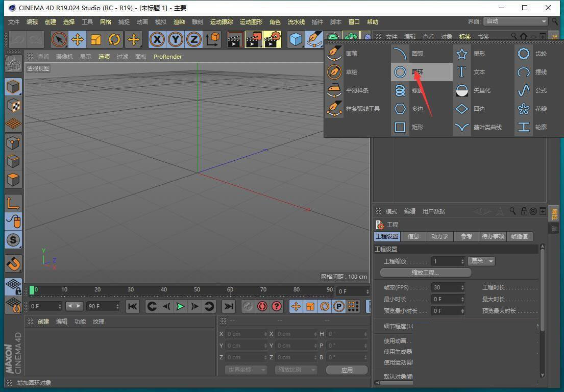Add a 星形 star spline

pos(483,54)
